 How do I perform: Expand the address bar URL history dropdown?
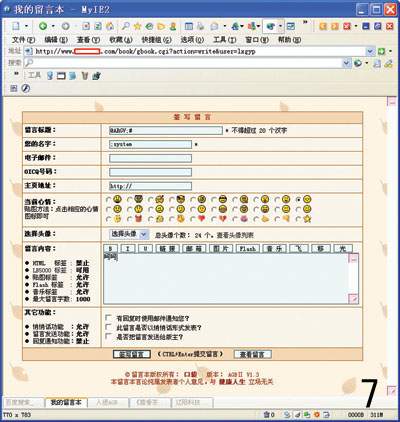point(370,51)
